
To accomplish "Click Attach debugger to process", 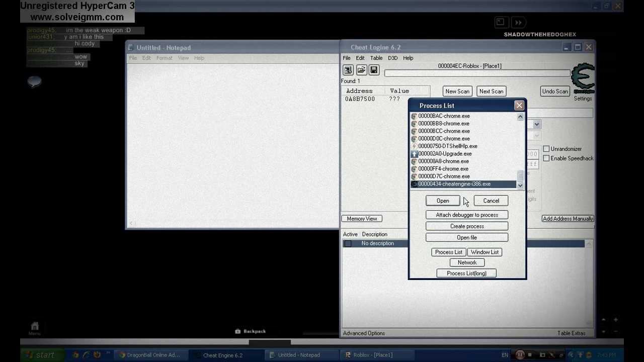I will (467, 215).
